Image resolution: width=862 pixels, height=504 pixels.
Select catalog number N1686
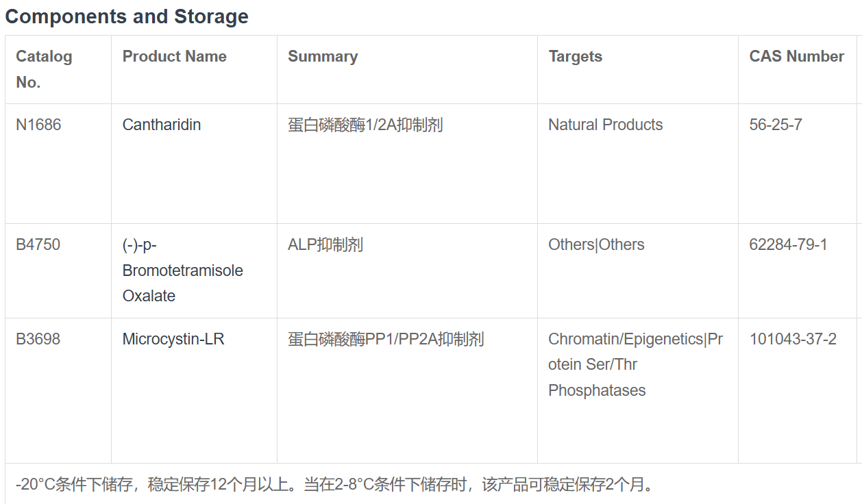pos(38,125)
